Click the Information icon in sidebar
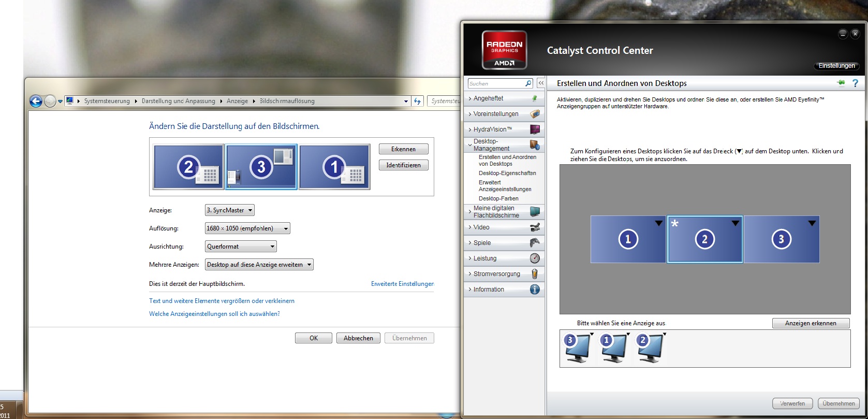This screenshot has height=419, width=868. pos(535,290)
